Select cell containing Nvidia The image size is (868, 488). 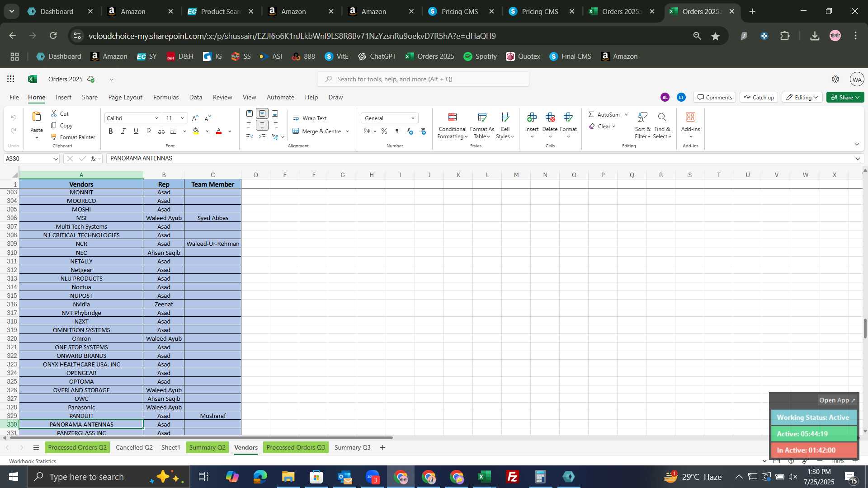click(x=81, y=304)
